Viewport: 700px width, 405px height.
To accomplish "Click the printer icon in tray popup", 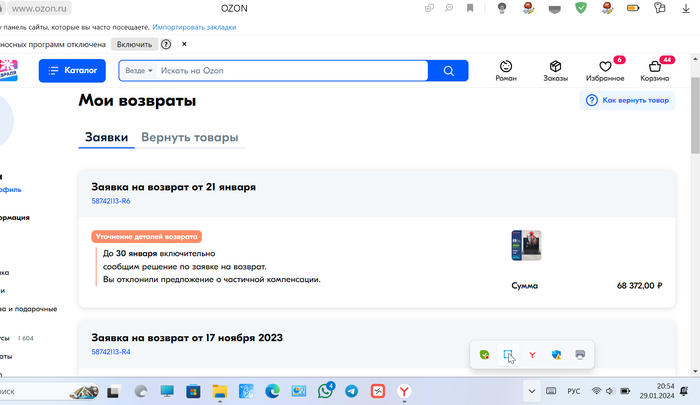I will click(x=580, y=355).
